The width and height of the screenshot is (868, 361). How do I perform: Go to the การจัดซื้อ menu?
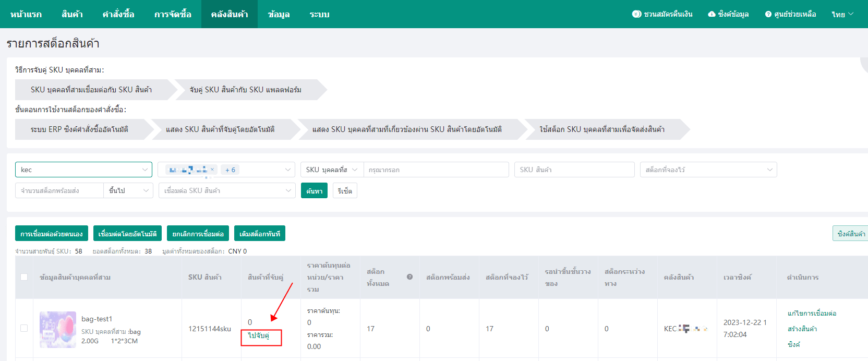tap(173, 14)
